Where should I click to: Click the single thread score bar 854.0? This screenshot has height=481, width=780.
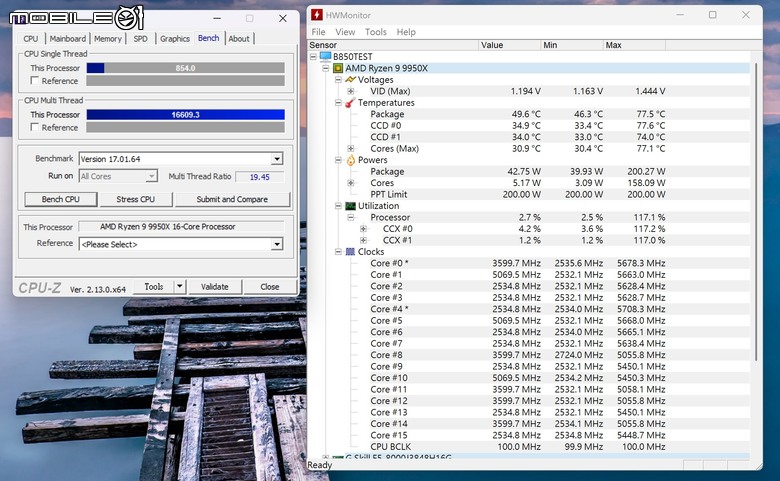(186, 68)
